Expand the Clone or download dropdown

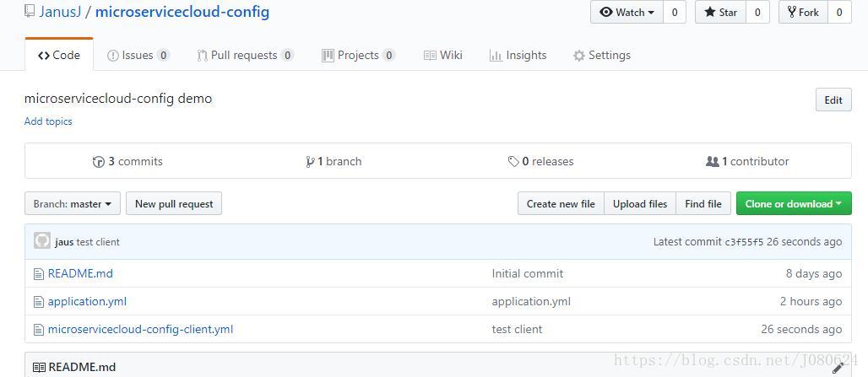coord(794,203)
